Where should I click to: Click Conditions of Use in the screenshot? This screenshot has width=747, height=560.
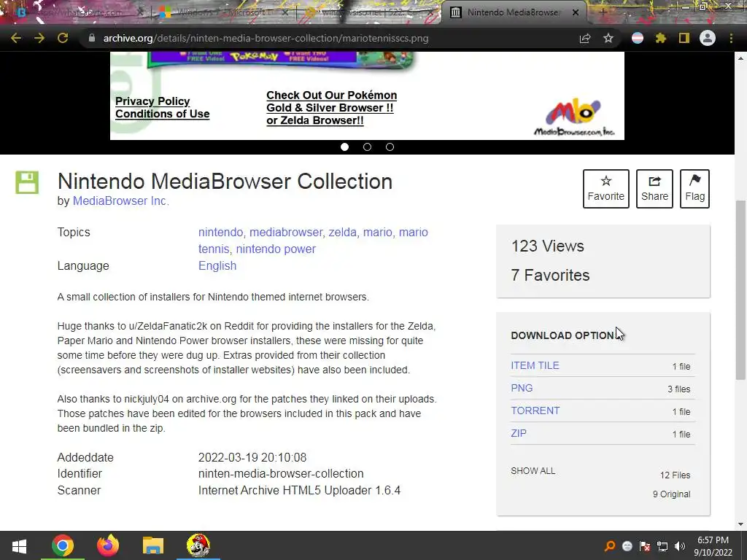[163, 114]
